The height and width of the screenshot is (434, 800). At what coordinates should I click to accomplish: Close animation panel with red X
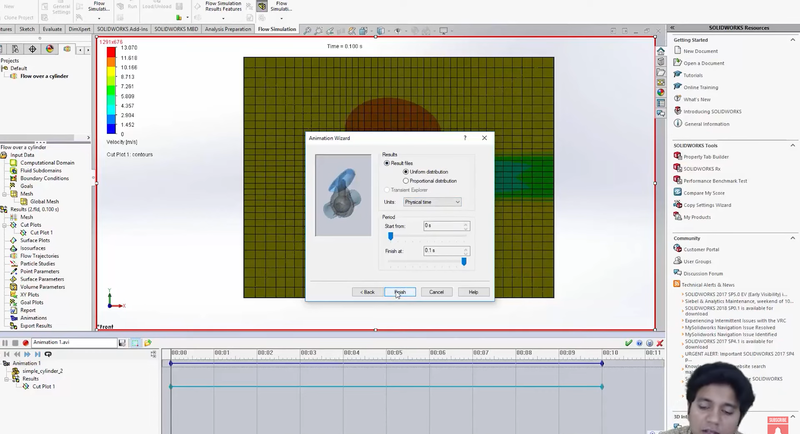point(660,343)
